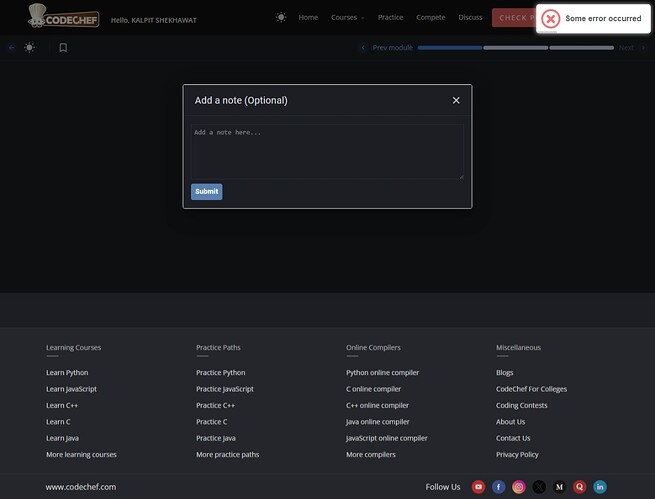The image size is (655, 499).
Task: Open Java online compiler link
Action: (x=378, y=422)
